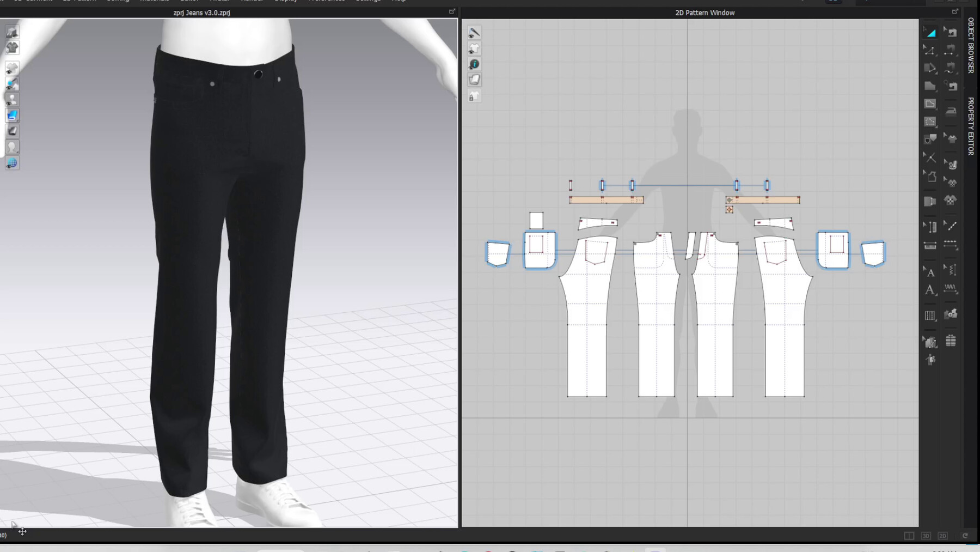
Task: Select the tape measure icon at the toolbar bottom
Action: pos(930,245)
